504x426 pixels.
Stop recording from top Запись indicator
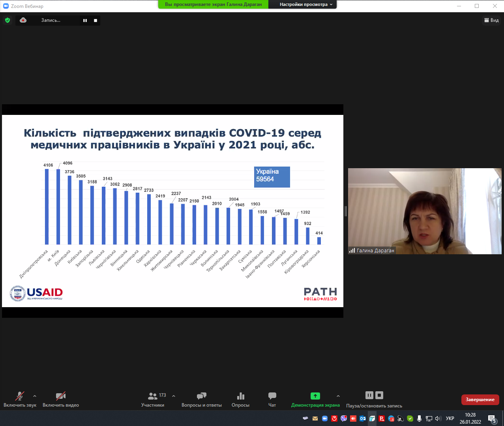(x=96, y=21)
